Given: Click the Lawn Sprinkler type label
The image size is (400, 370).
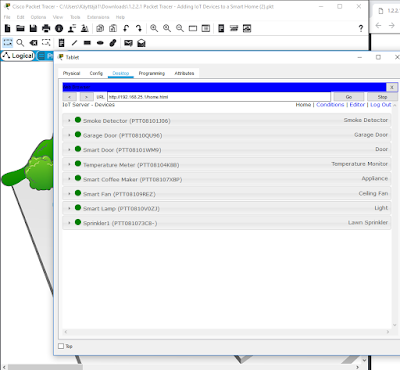Looking at the screenshot, I should pyautogui.click(x=368, y=222).
